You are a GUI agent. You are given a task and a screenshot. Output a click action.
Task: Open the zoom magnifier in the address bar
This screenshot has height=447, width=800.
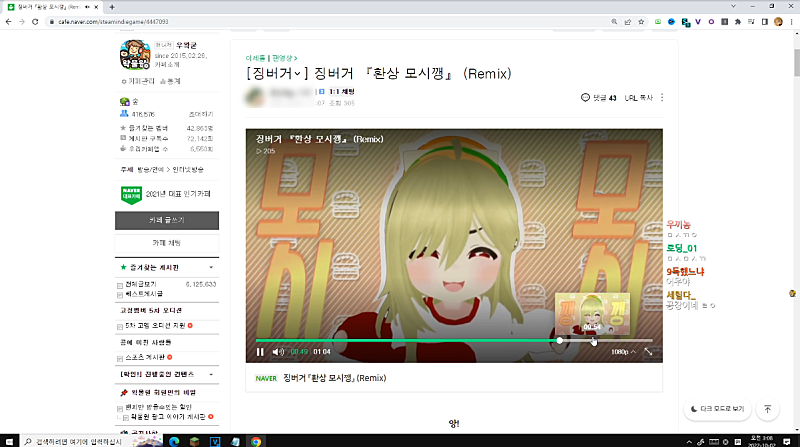pos(614,22)
